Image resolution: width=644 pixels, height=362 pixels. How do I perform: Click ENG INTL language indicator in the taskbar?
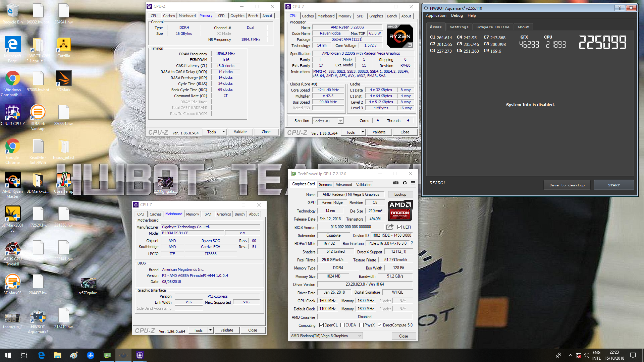[x=596, y=355]
